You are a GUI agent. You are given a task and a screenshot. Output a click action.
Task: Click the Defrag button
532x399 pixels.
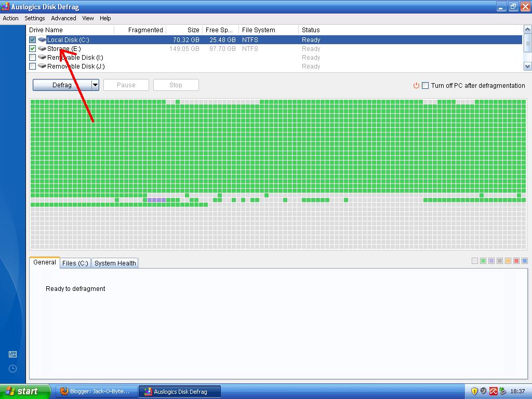coord(62,85)
